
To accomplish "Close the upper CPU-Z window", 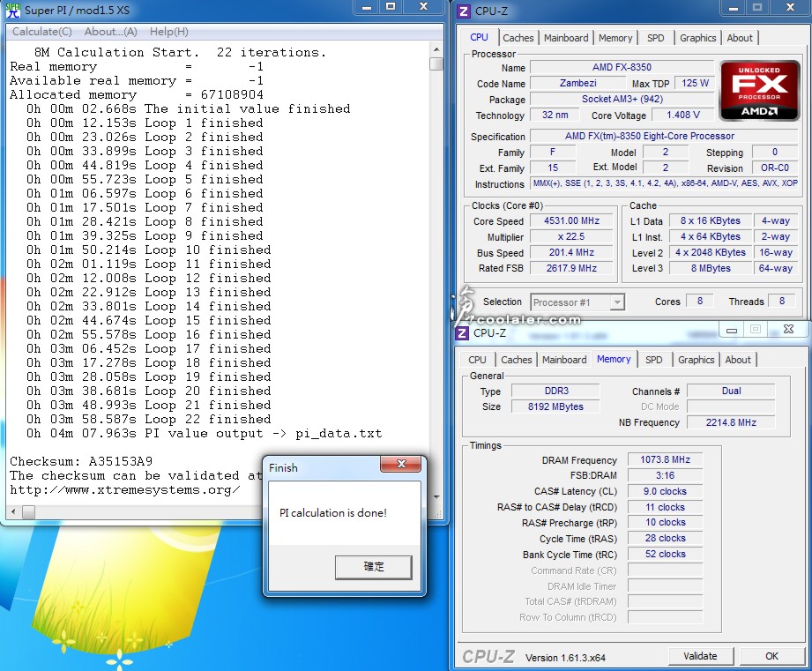I will tap(790, 8).
